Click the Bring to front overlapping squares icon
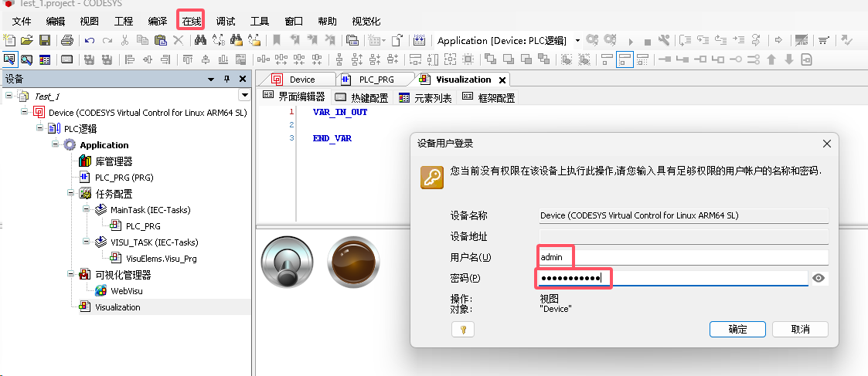The height and width of the screenshot is (376, 868). pyautogui.click(x=491, y=59)
